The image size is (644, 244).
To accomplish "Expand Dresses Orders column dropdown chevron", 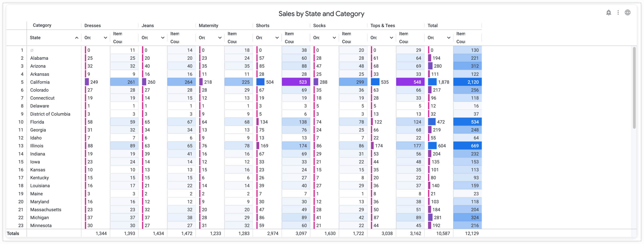I will [x=105, y=38].
